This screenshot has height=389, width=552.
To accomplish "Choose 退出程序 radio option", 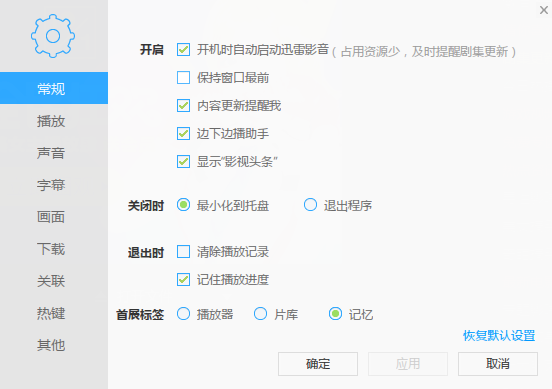I will (310, 205).
